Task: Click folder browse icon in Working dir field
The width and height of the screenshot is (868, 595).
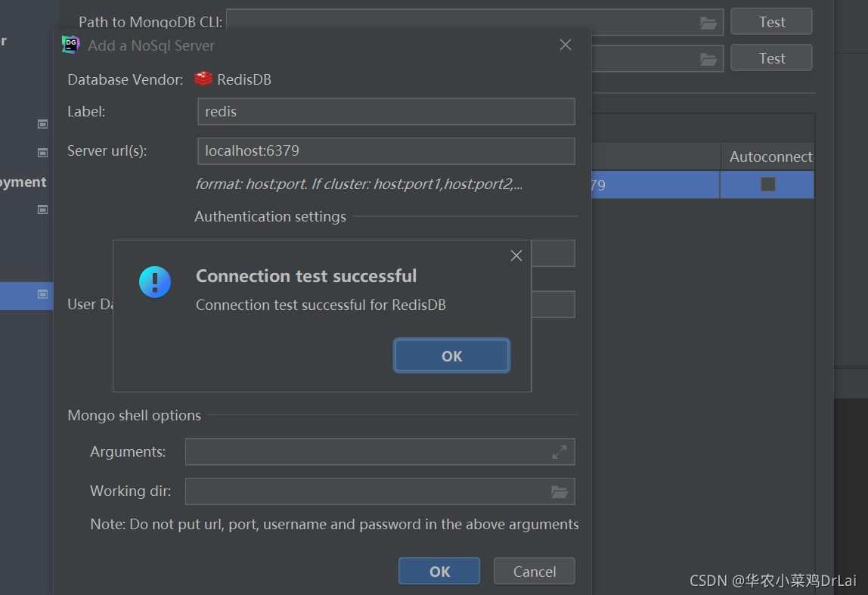Action: [559, 491]
